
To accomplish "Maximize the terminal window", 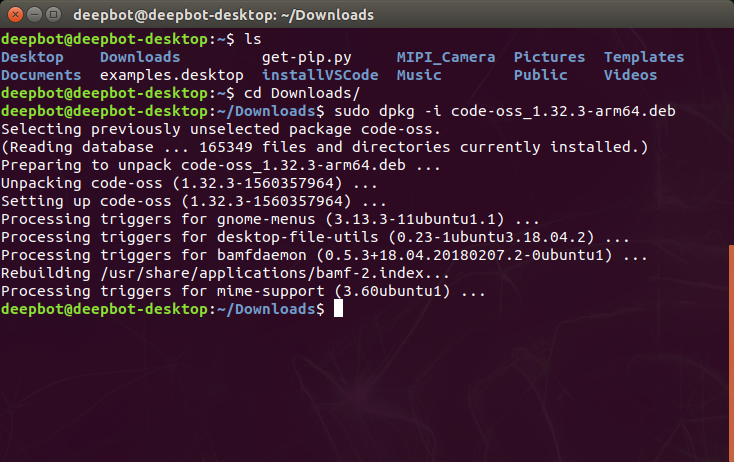I will (x=54, y=15).
